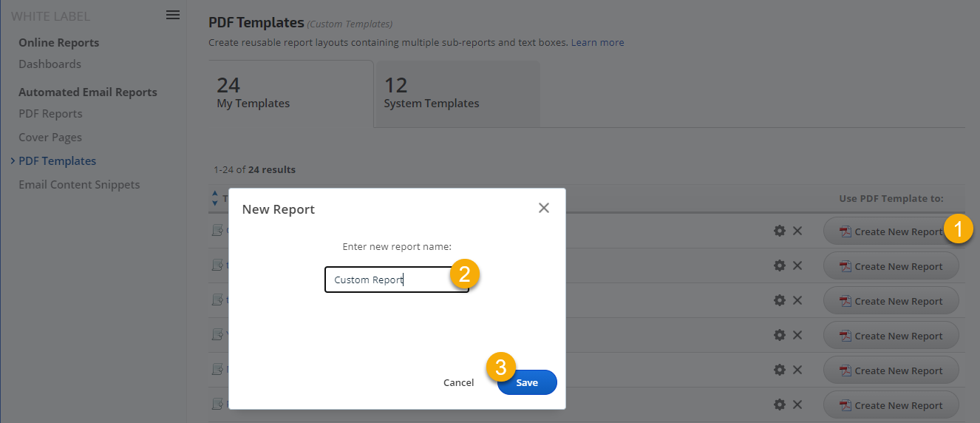
Task: Close the New Report dialog with X
Action: coord(544,209)
